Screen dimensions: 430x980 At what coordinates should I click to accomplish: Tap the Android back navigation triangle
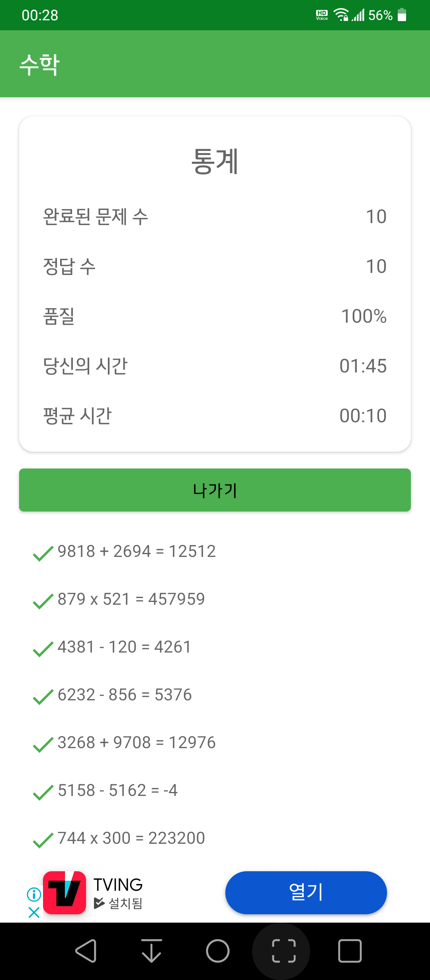(86, 951)
